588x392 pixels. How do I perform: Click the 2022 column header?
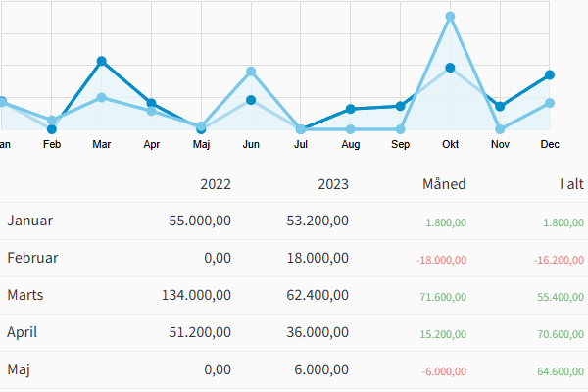[x=215, y=184]
